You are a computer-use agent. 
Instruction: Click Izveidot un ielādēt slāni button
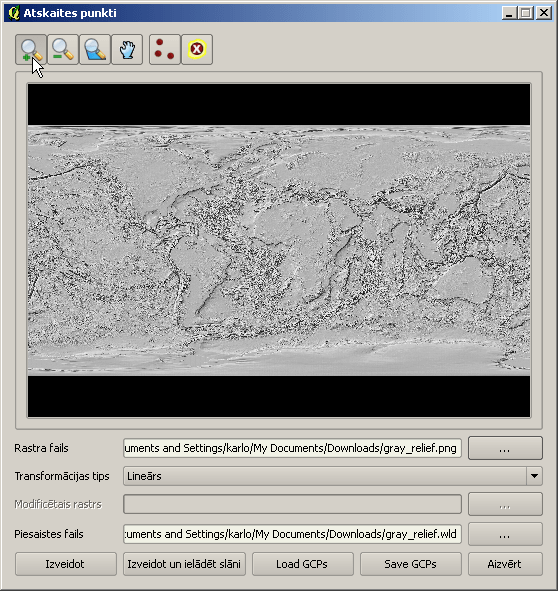click(184, 564)
